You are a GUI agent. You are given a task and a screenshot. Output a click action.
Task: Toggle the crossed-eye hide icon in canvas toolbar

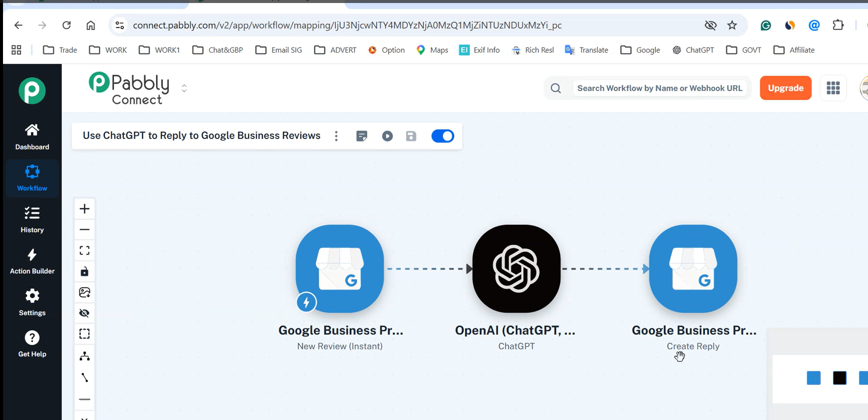click(84, 313)
